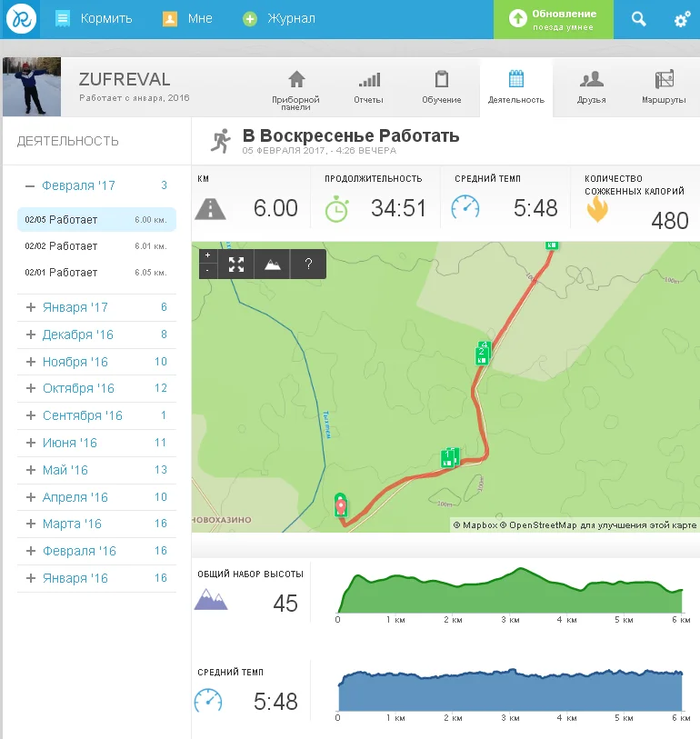Image resolution: width=700 pixels, height=739 pixels.
Task: Click the 480 calories value
Action: [x=670, y=221]
